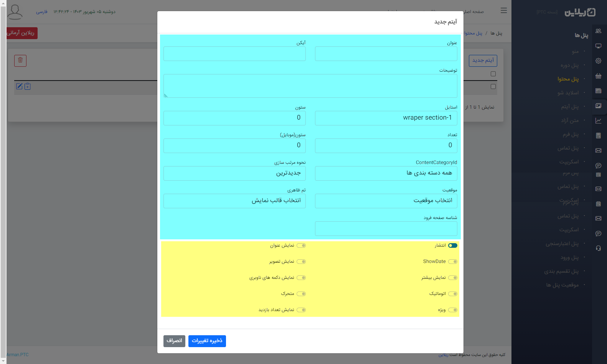
Task: Check the table header select-all checkbox
Action: 493,74
